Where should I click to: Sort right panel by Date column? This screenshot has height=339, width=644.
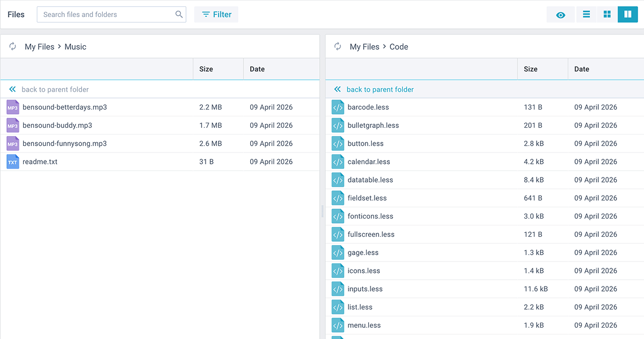point(582,69)
